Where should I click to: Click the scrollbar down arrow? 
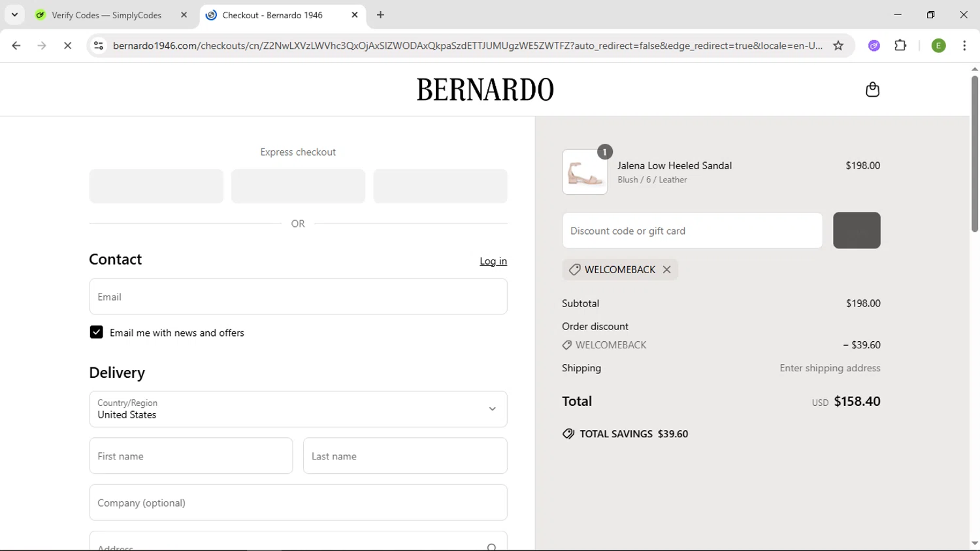pos(974,543)
